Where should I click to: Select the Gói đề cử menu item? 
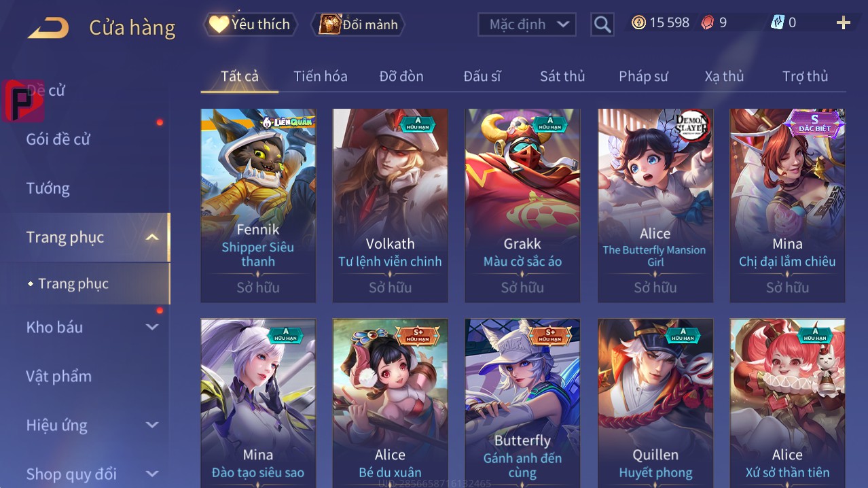tap(58, 139)
